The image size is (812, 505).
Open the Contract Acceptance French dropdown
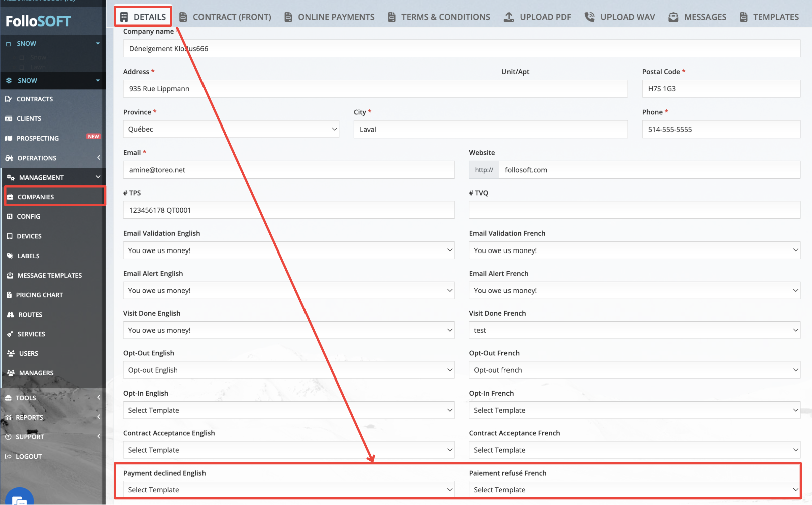[635, 450]
